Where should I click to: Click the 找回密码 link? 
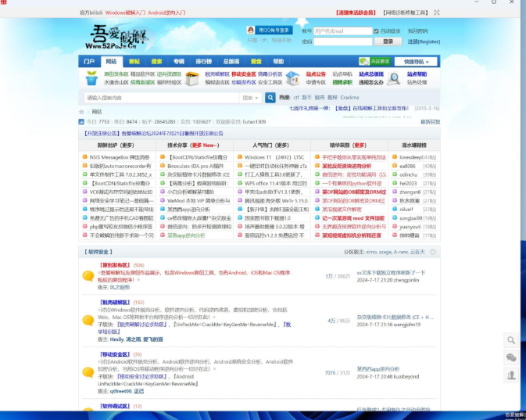pos(417,31)
